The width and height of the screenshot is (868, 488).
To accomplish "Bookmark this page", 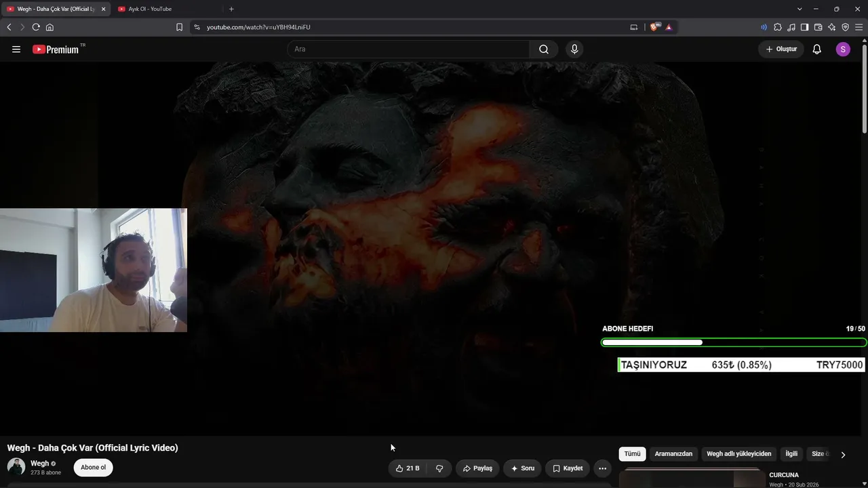I will [x=179, y=27].
